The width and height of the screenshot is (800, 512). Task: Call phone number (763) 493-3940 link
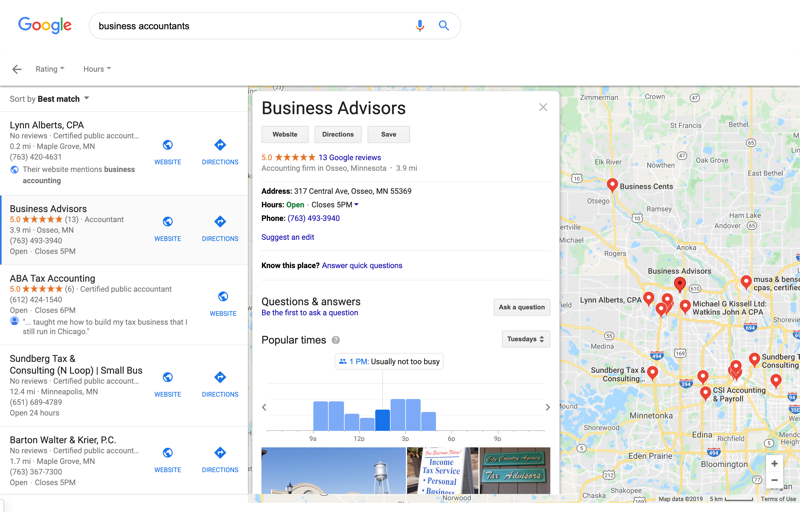[x=313, y=218]
